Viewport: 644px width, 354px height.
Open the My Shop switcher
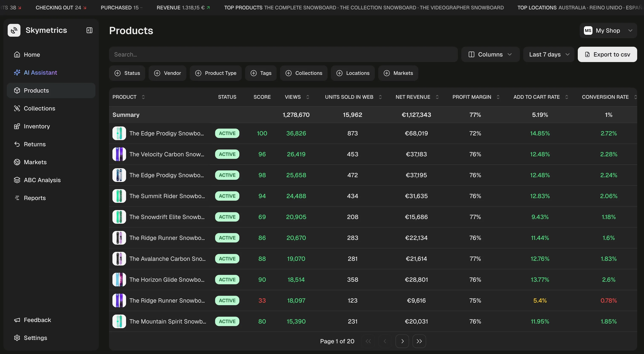coord(608,30)
